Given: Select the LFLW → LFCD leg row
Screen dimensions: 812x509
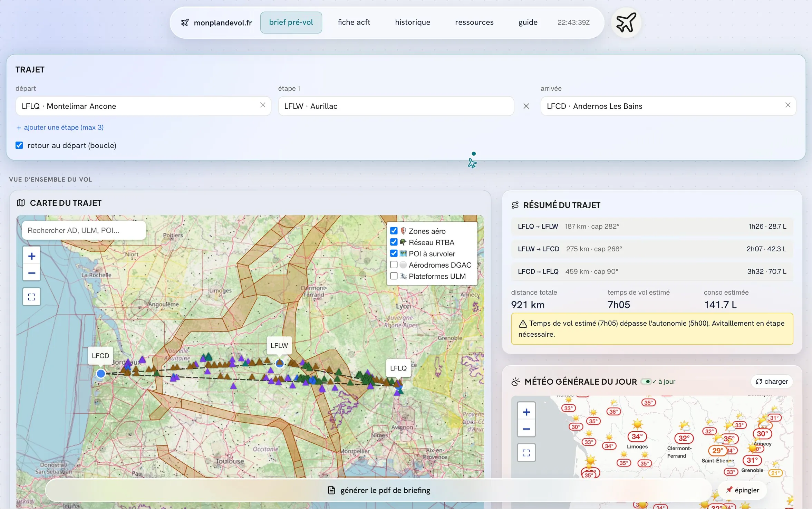Looking at the screenshot, I should tap(652, 249).
